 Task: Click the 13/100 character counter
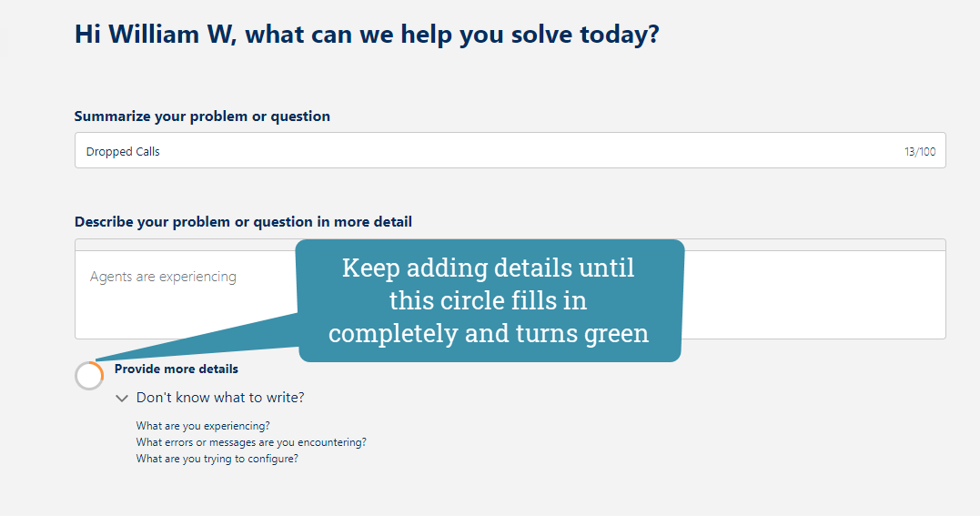pos(919,152)
